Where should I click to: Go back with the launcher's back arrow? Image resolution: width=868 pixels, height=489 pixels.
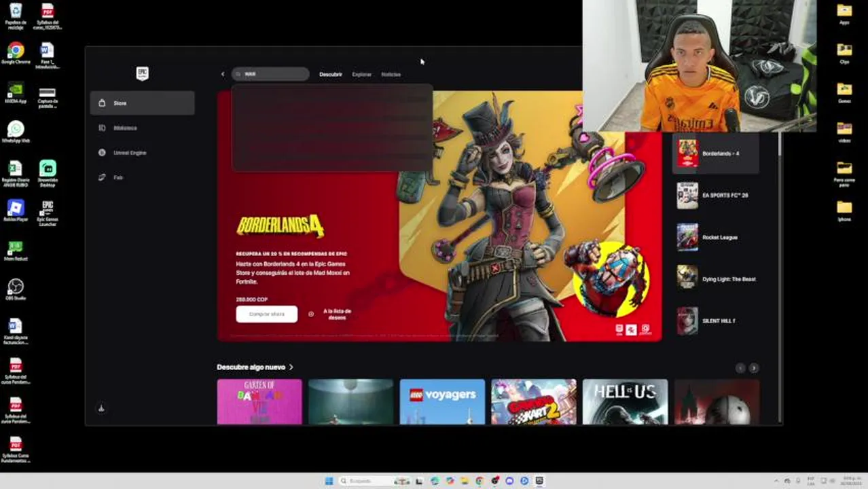[x=223, y=74]
